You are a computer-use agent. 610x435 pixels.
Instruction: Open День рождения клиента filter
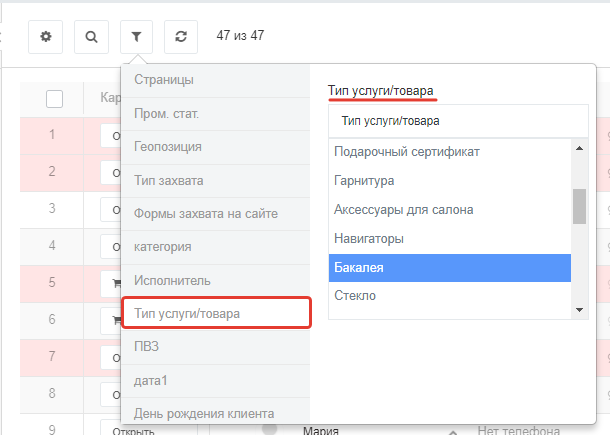click(216, 413)
